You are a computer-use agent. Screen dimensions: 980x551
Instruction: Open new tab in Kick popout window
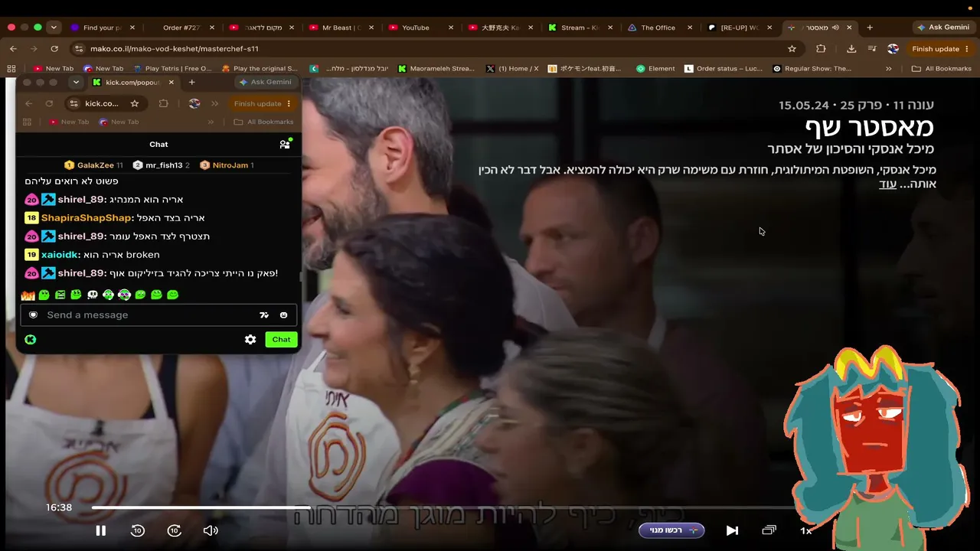[x=191, y=83]
